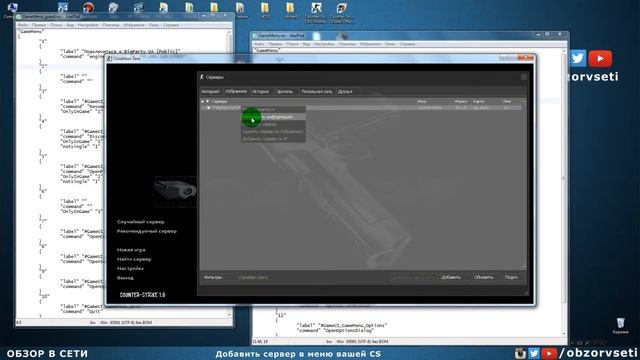Open Файл menu in left AkelPad window
Image resolution: width=640 pixels, height=360 pixels.
point(23,25)
